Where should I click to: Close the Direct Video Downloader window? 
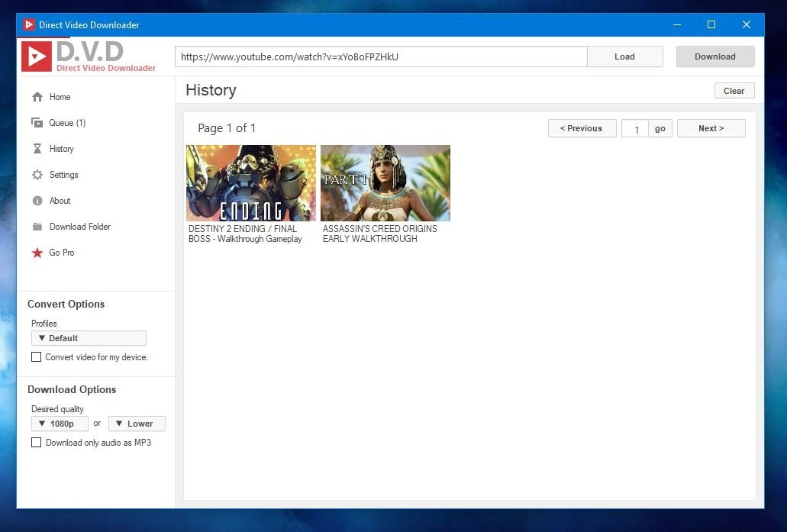click(747, 24)
